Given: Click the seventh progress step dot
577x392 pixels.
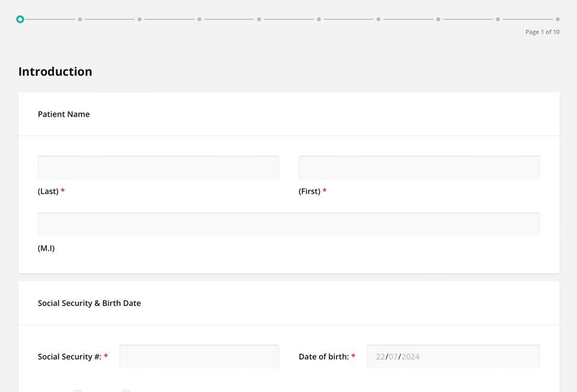Looking at the screenshot, I should click(x=379, y=19).
